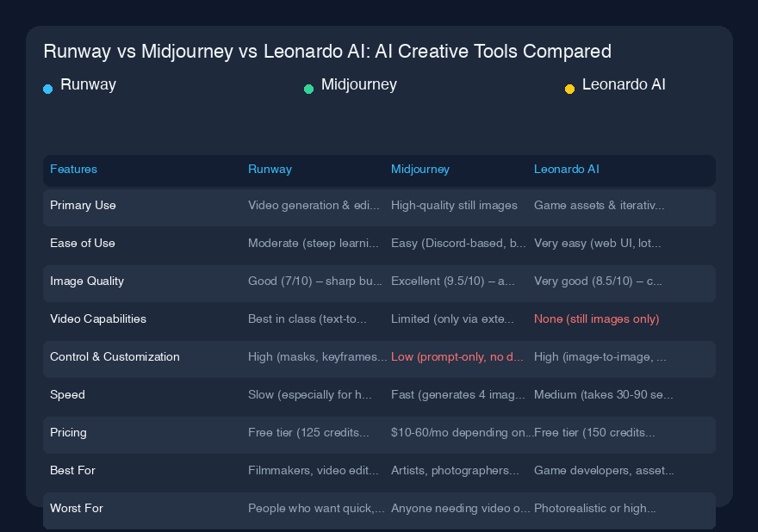Screen dimensions: 758x532
Task: Click the Midjourney column header
Action: 420,169
